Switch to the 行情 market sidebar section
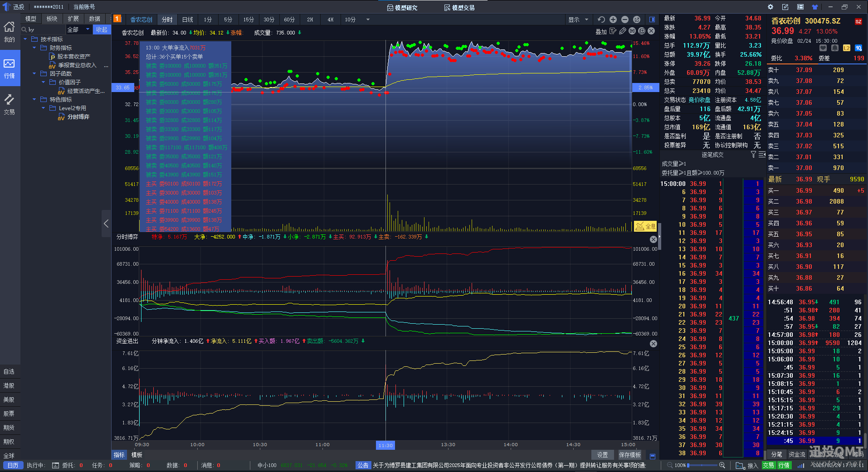868x472 pixels. tap(10, 68)
